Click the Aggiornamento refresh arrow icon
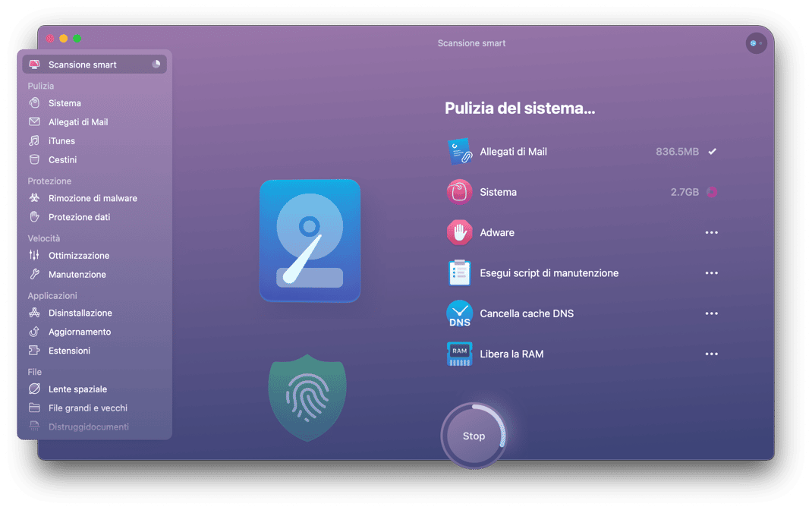Viewport: 812px width, 510px height. click(34, 332)
